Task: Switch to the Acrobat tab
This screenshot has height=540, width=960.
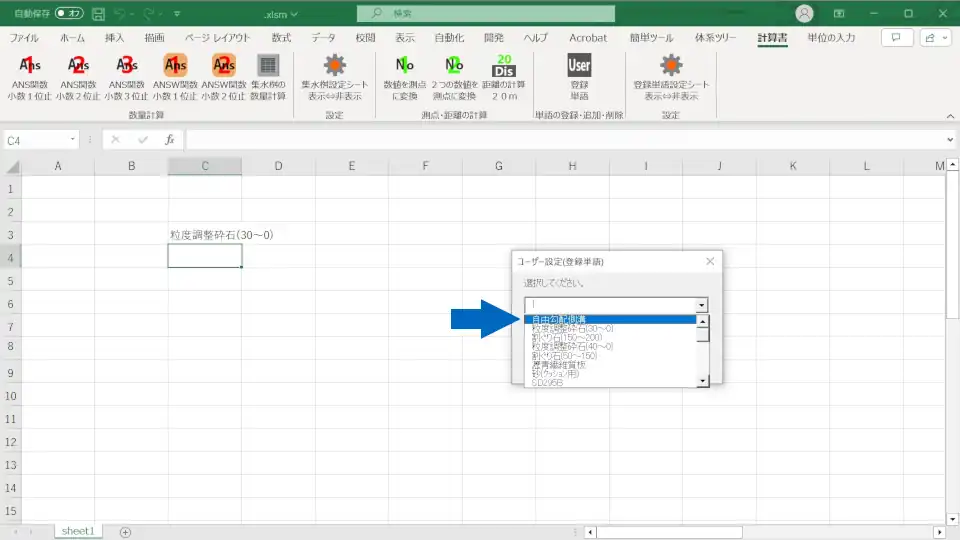Action: 588,37
